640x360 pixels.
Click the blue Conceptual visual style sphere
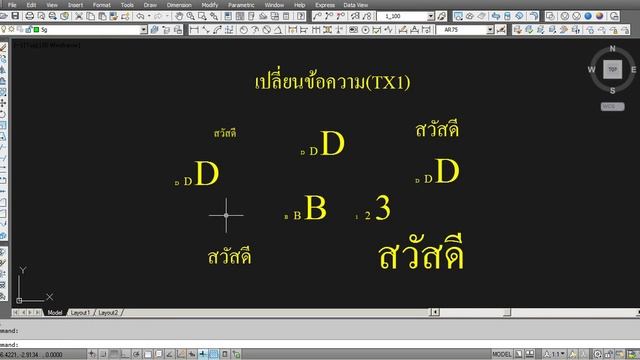588,16
